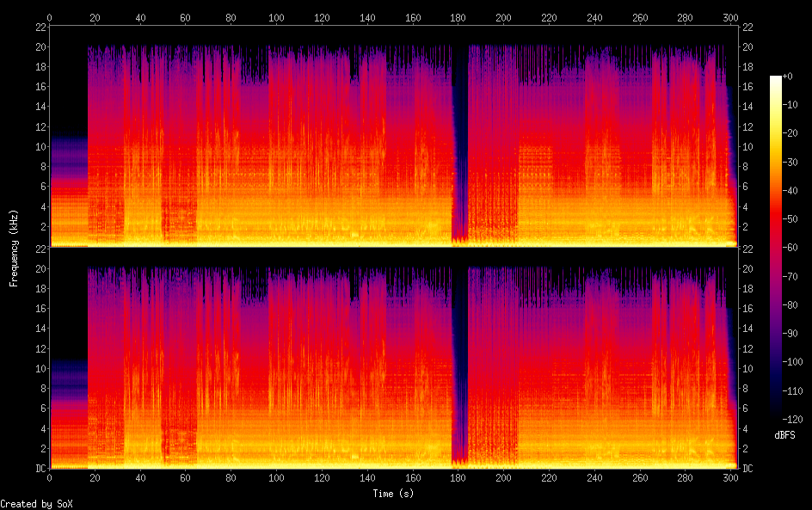Click the -30 value on the dBFS scale
Image resolution: width=812 pixels, height=510 pixels.
(x=794, y=163)
